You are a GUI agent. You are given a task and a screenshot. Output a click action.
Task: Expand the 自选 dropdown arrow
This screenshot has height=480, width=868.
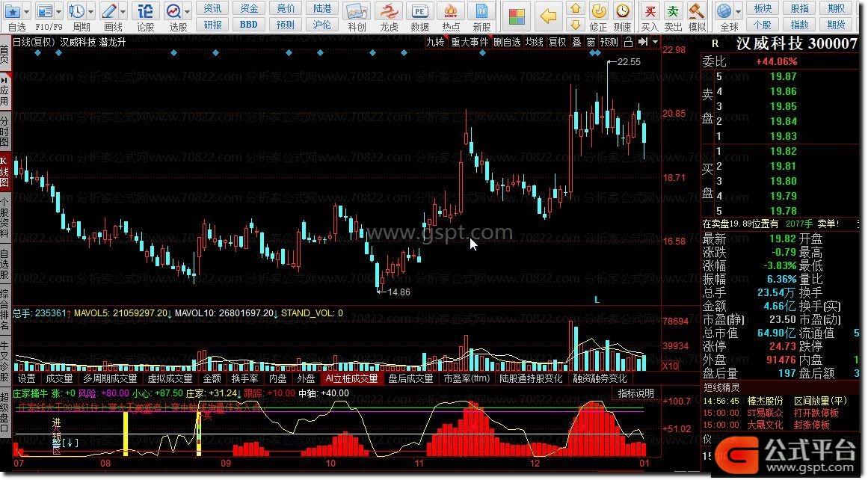[27, 11]
